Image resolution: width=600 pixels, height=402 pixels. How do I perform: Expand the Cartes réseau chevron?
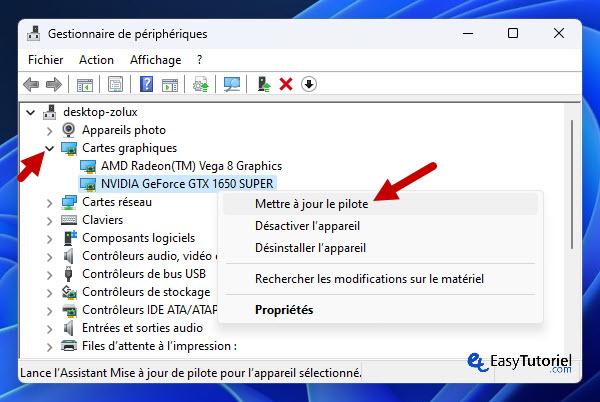point(49,203)
